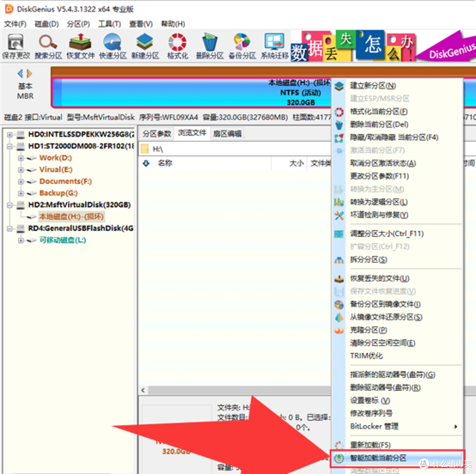Open the 分区(P) menu
The height and width of the screenshot is (474, 476).
click(x=78, y=24)
